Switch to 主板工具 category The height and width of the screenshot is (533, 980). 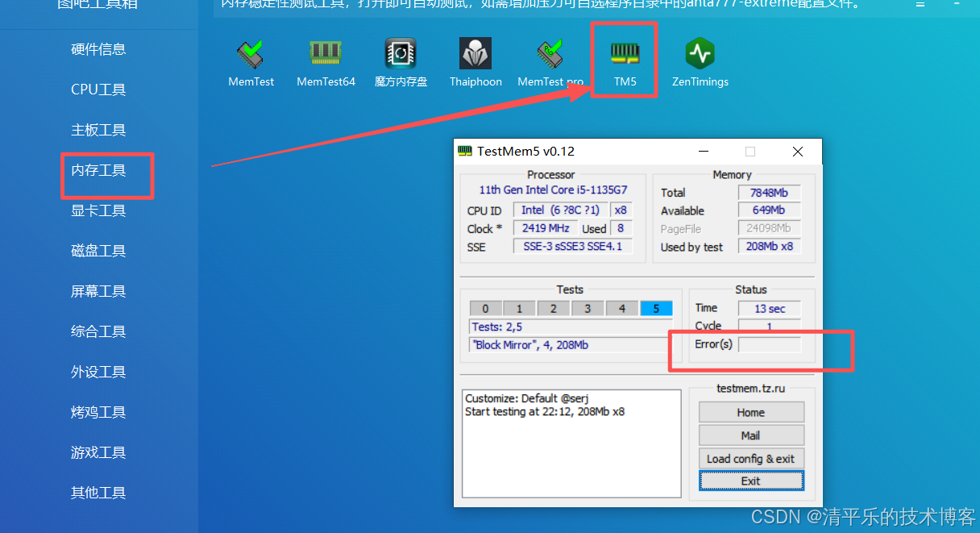tap(98, 130)
